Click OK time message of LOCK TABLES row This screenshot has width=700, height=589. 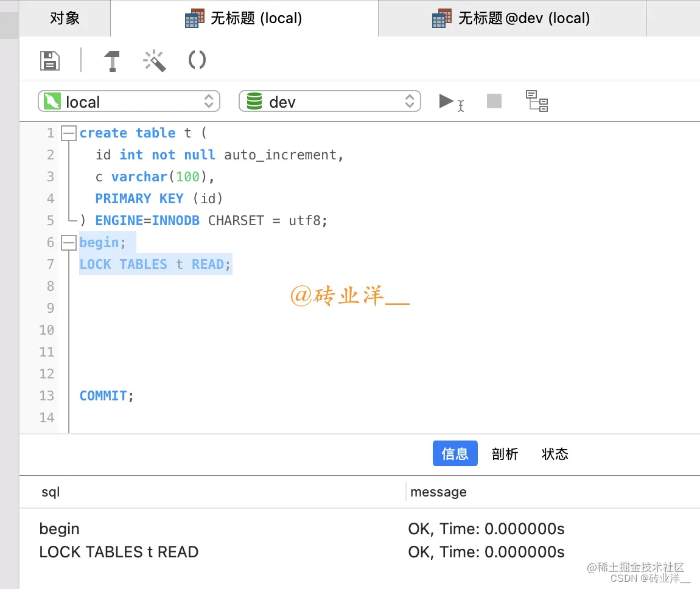tap(486, 552)
